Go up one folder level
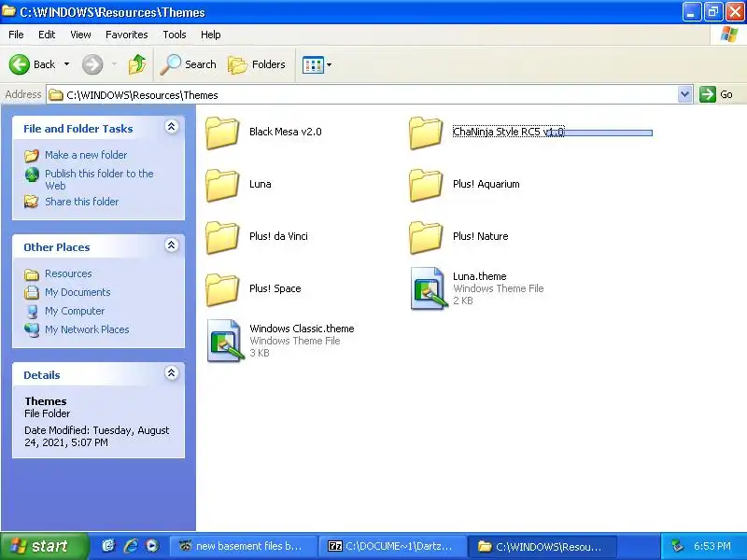 tap(137, 64)
